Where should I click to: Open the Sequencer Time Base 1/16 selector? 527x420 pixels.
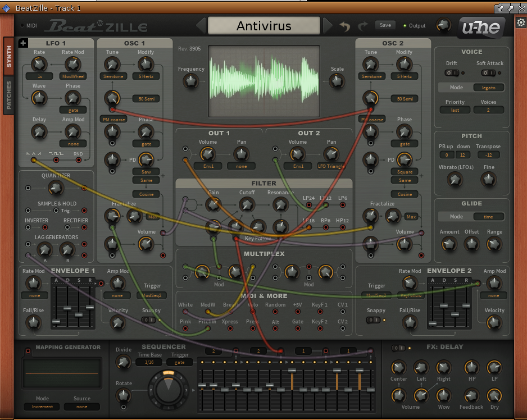coord(149,362)
